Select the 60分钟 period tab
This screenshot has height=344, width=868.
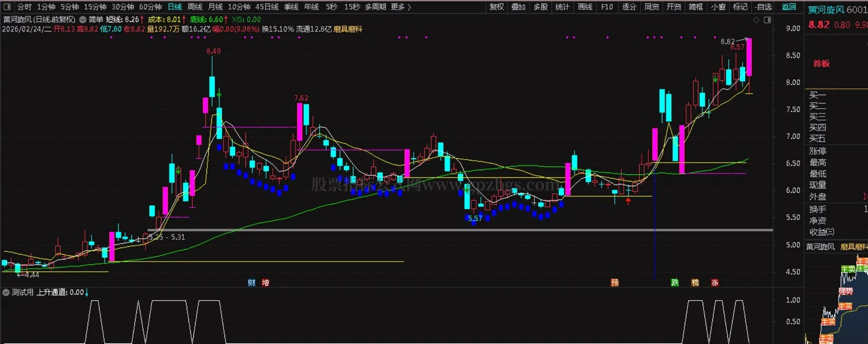click(x=150, y=7)
